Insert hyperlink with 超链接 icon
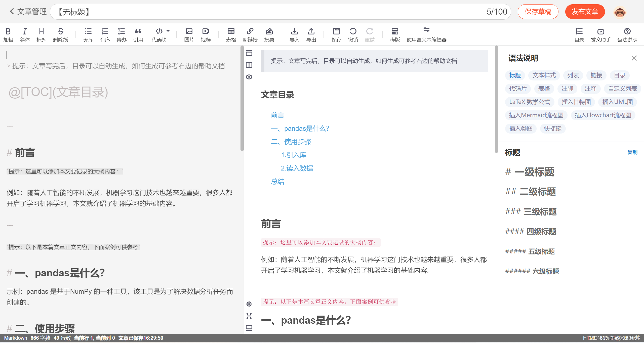 pyautogui.click(x=250, y=35)
